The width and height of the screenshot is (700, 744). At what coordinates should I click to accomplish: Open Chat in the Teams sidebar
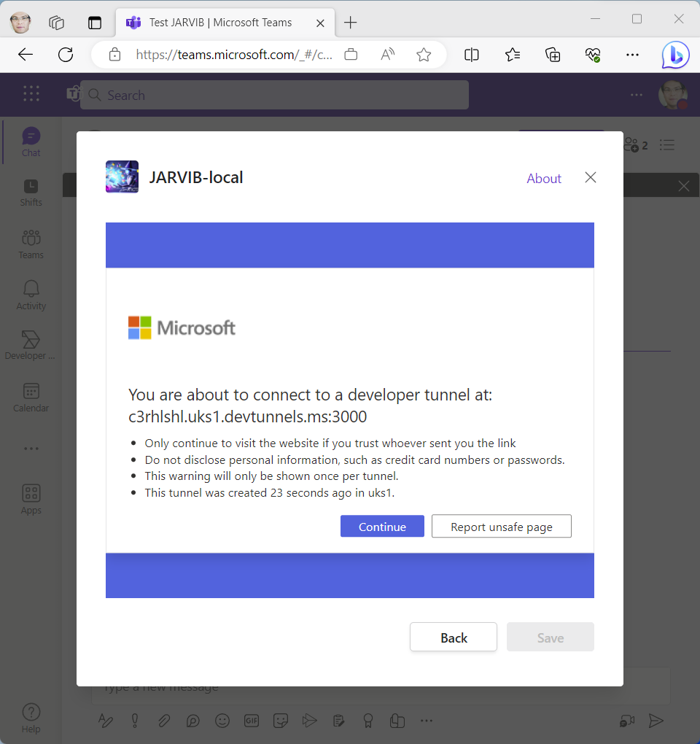tap(31, 142)
